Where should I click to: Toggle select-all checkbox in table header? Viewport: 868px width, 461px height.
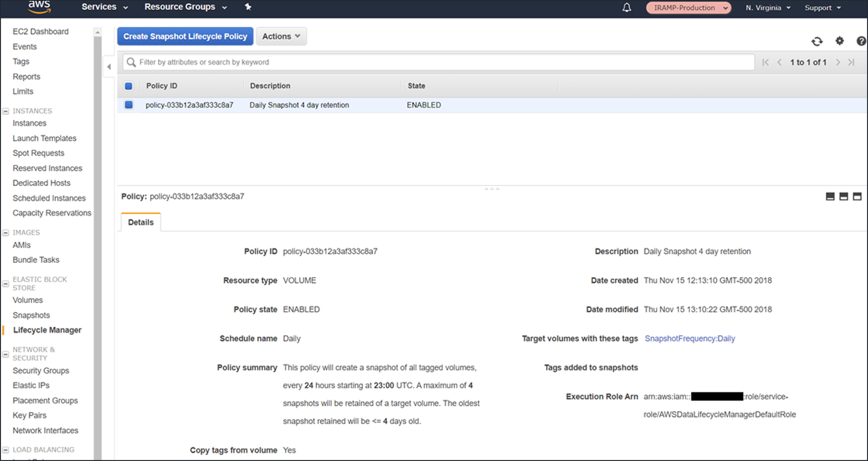[128, 86]
